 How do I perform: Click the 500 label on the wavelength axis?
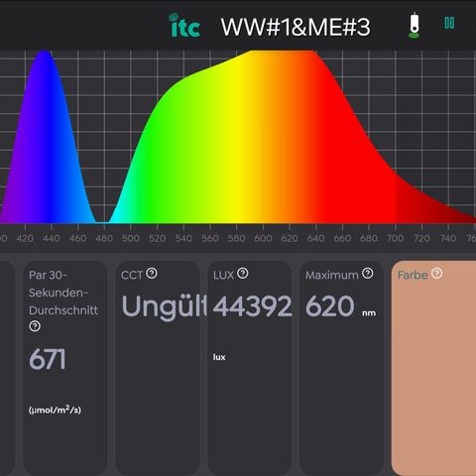tap(131, 238)
